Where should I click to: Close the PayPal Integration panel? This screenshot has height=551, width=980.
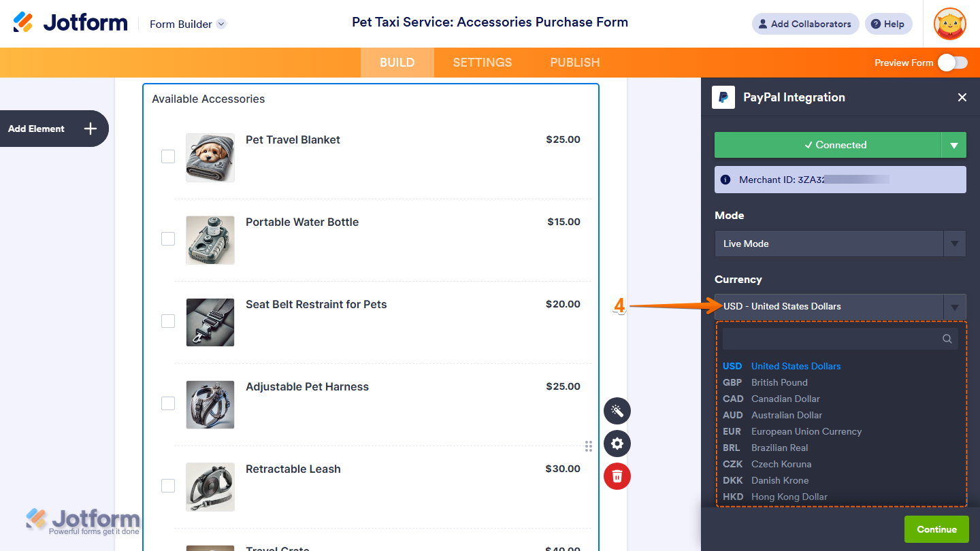pos(962,97)
